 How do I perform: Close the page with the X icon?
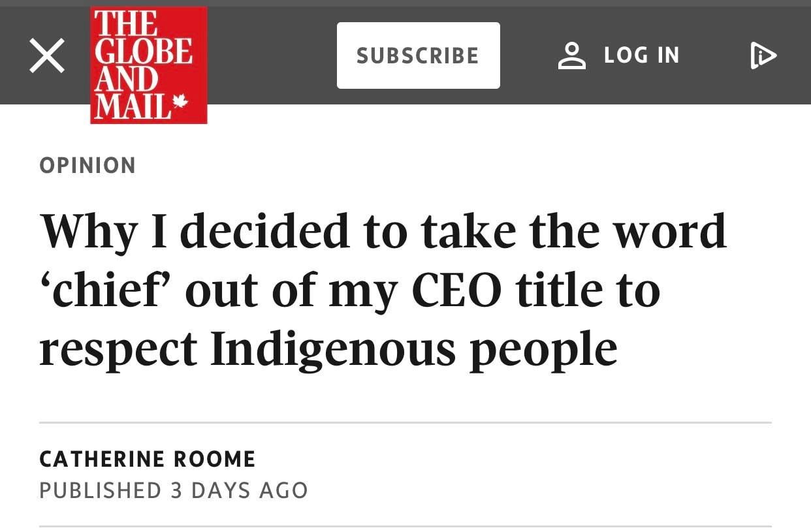(47, 55)
